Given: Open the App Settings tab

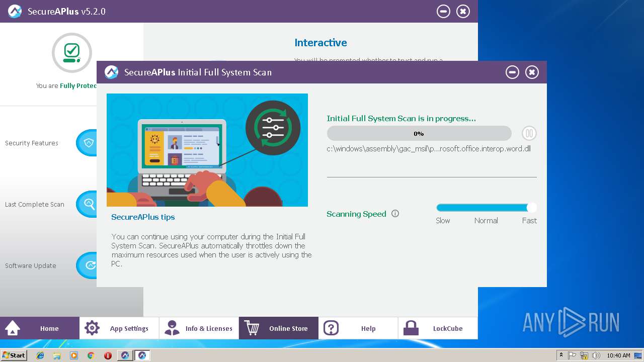Looking at the screenshot, I should point(119,328).
